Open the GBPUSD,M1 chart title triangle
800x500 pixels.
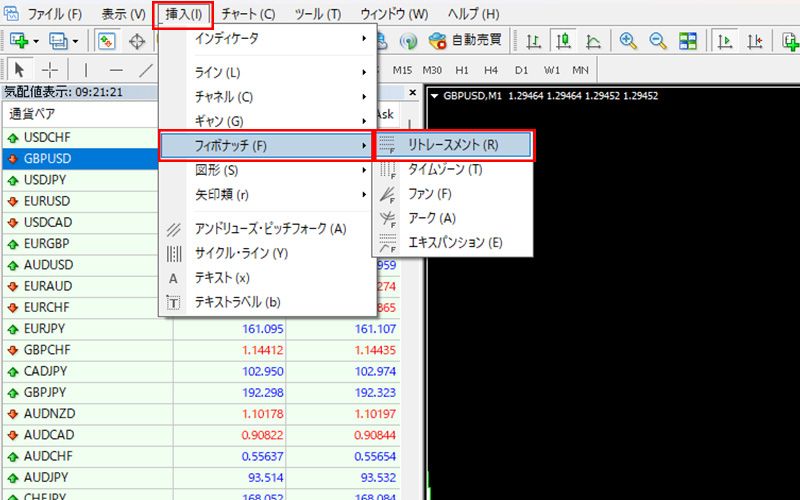(x=435, y=95)
